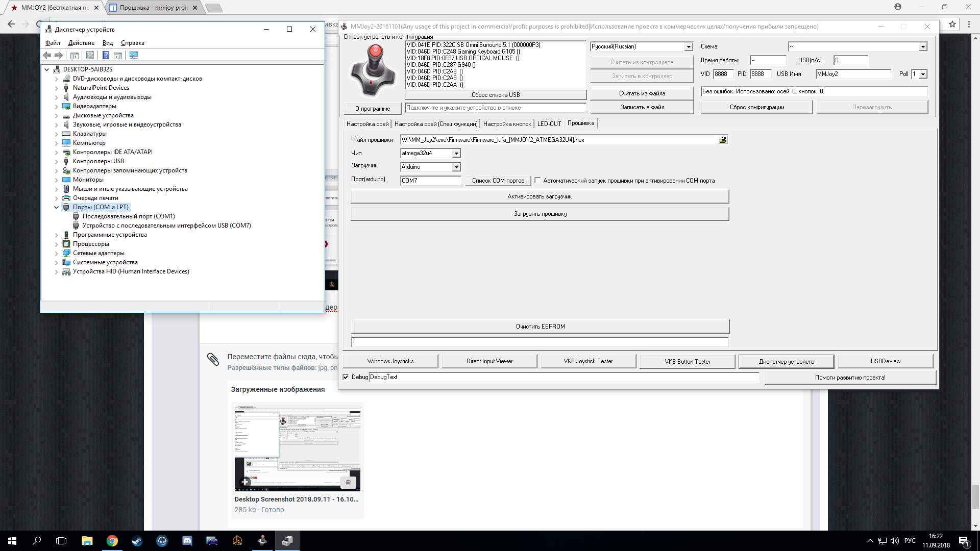The image size is (980, 551).
Task: Switch to the LED-OUT tab
Action: click(x=549, y=124)
